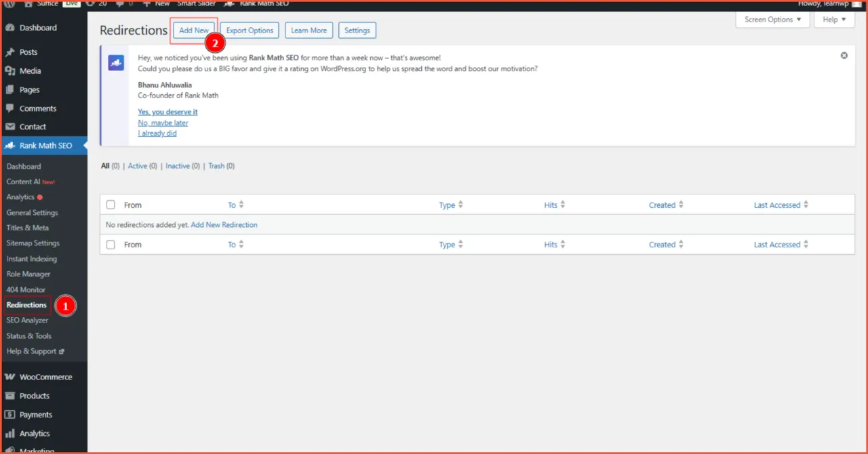Viewport: 868px width, 454px height.
Task: Dismiss the rating notice with its close icon
Action: point(844,55)
